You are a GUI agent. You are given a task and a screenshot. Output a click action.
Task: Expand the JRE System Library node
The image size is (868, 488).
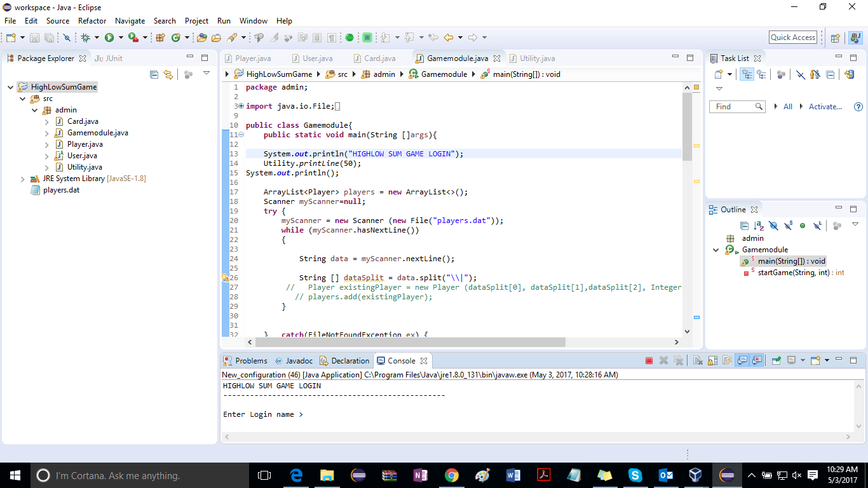[x=22, y=179]
